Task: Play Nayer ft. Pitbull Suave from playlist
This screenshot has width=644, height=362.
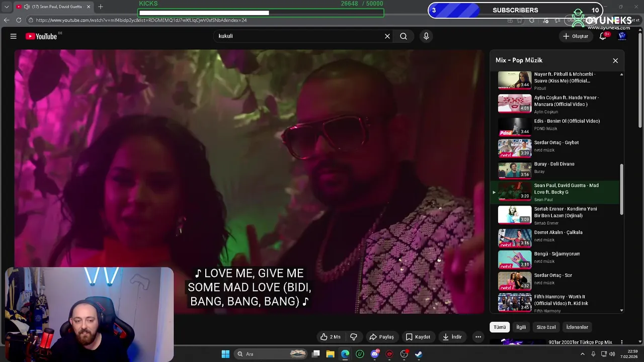Action: coord(555,80)
